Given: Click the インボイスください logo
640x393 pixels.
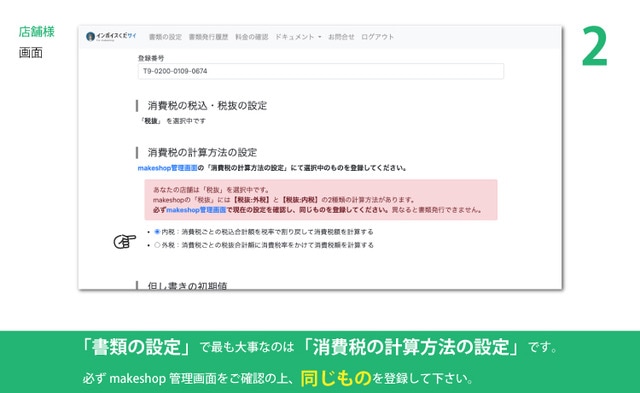Looking at the screenshot, I should click(x=111, y=37).
